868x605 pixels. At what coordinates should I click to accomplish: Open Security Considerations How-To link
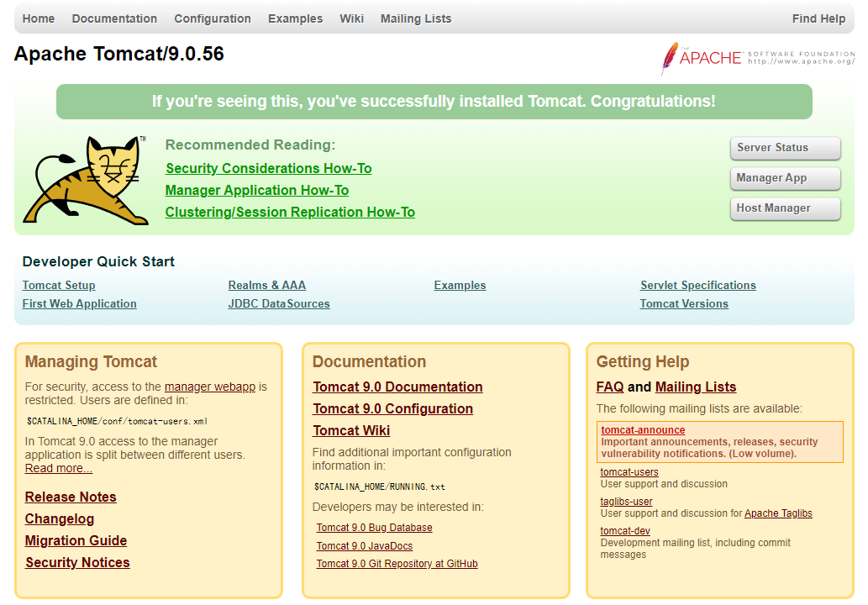coord(269,168)
